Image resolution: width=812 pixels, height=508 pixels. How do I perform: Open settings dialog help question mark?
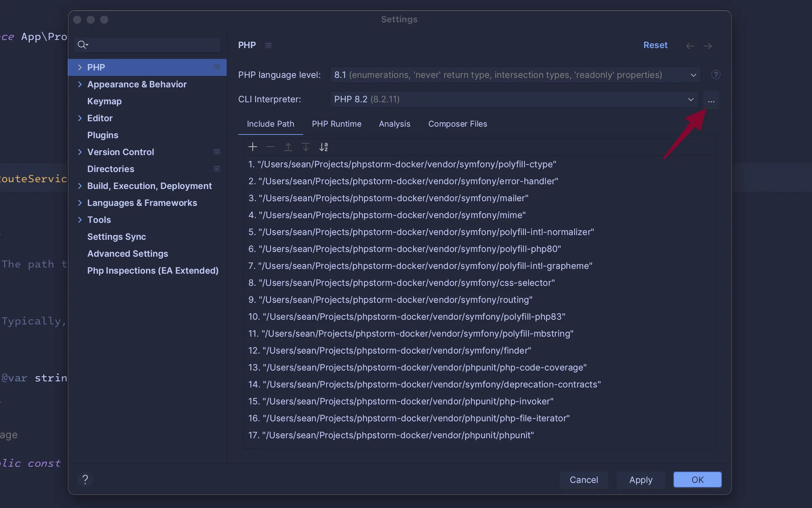pos(85,479)
